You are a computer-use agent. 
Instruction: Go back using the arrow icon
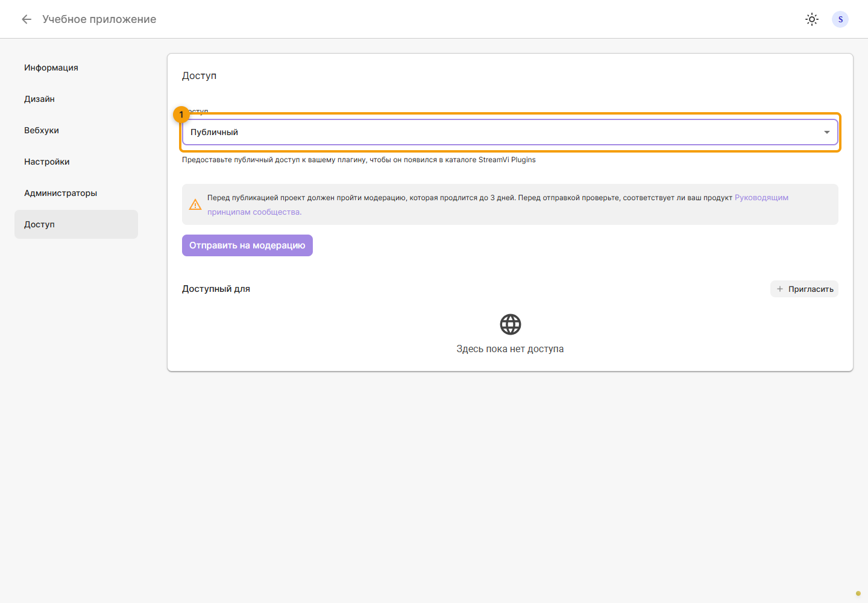click(x=27, y=19)
